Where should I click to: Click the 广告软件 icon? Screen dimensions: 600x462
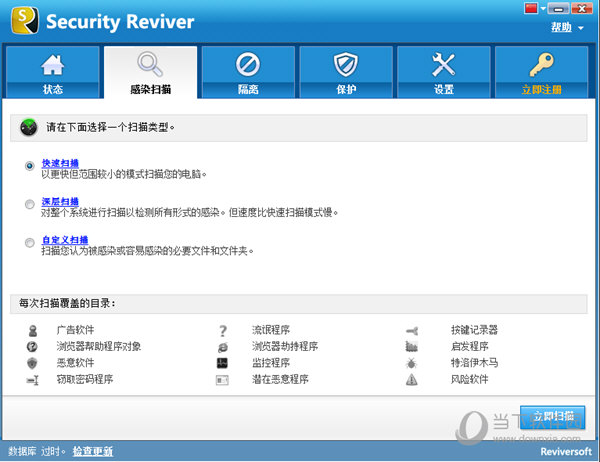[x=33, y=330]
